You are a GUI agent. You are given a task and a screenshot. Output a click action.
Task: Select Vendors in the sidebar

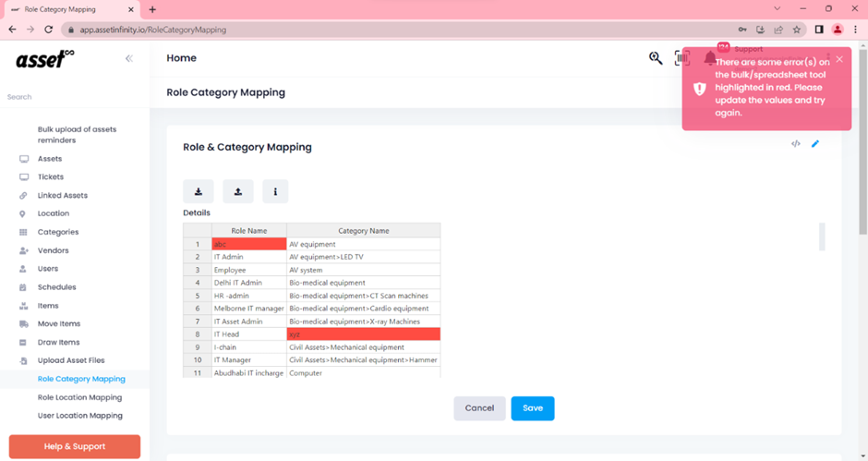[53, 250]
